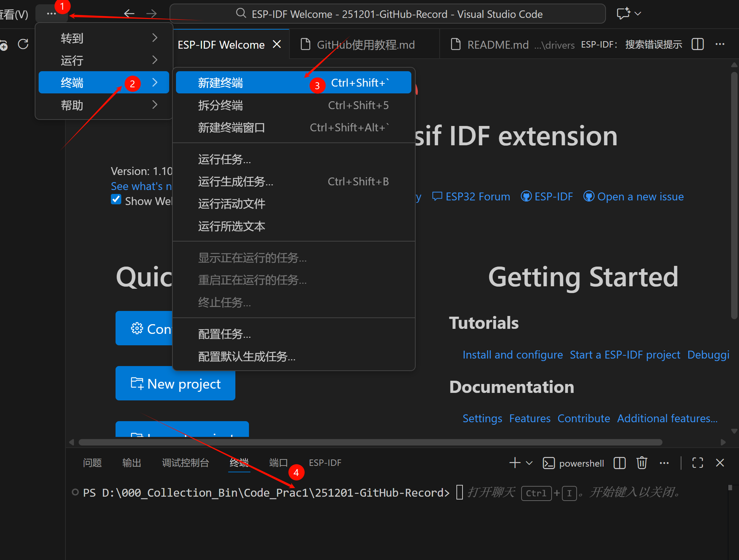Viewport: 739px width, 560px height.
Task: Uncheck the Show Welcome checkbox
Action: (116, 200)
